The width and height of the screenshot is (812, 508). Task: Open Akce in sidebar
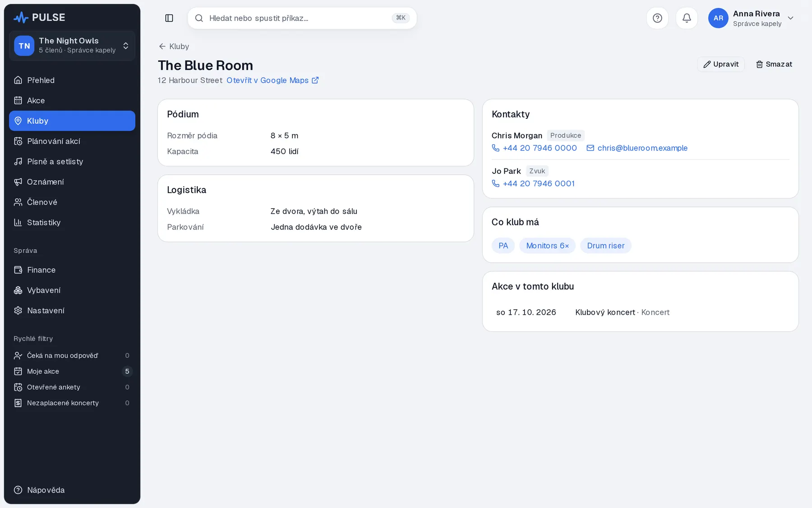pyautogui.click(x=72, y=101)
